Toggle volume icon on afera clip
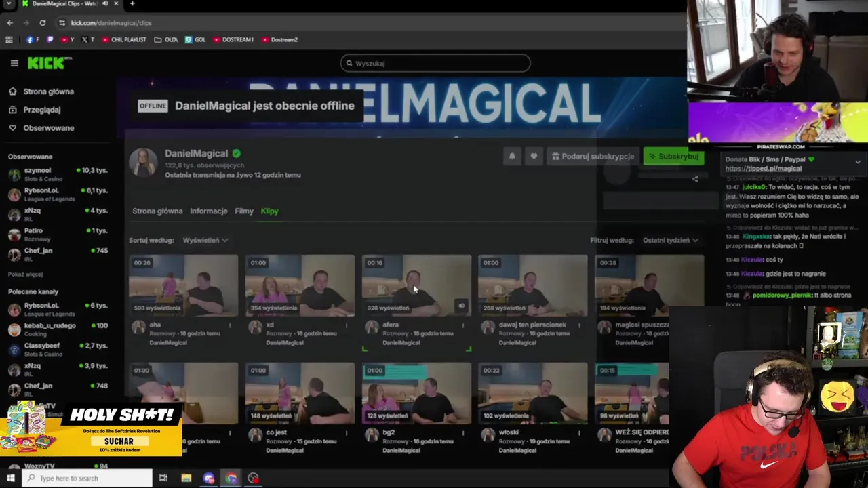868x488 pixels. pos(461,306)
